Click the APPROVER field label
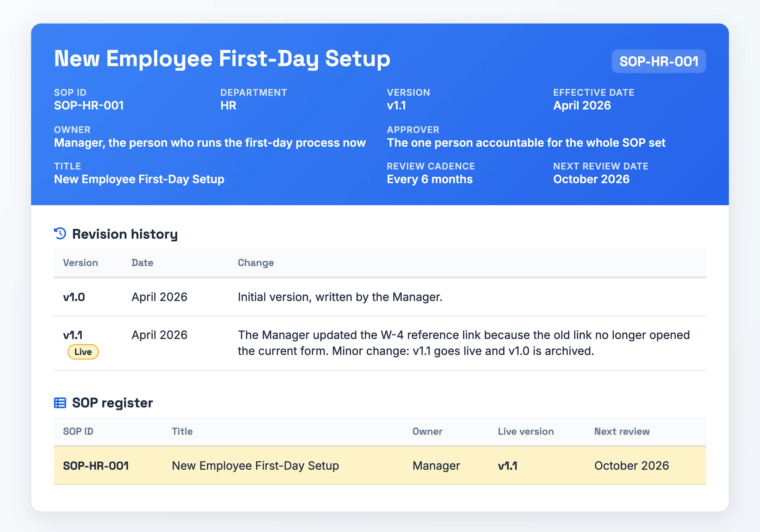 click(x=413, y=130)
